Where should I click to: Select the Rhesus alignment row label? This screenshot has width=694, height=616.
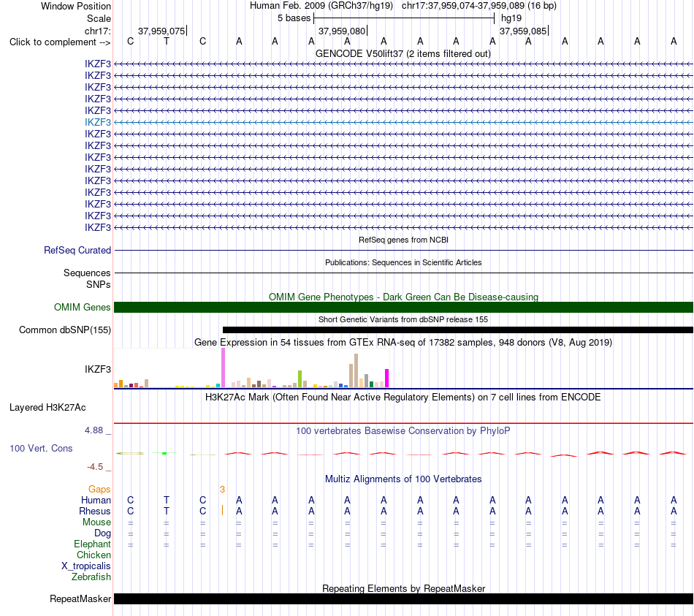coord(95,511)
